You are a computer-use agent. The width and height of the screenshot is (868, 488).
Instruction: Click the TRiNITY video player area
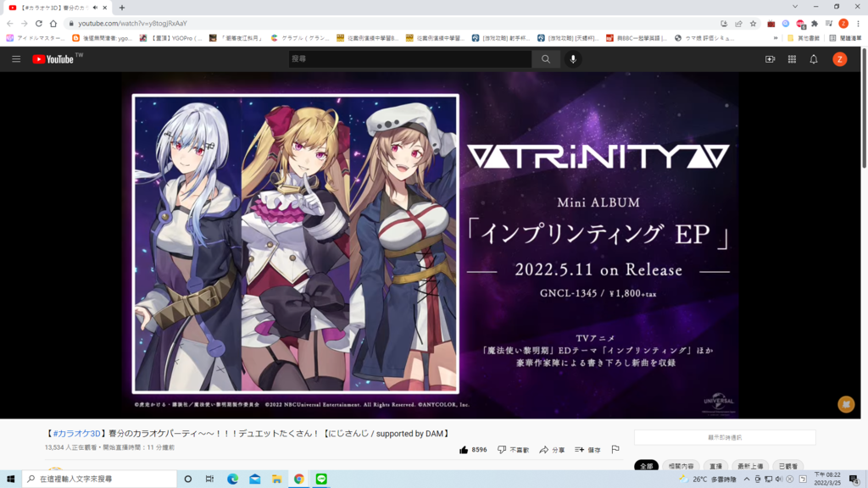(430, 245)
